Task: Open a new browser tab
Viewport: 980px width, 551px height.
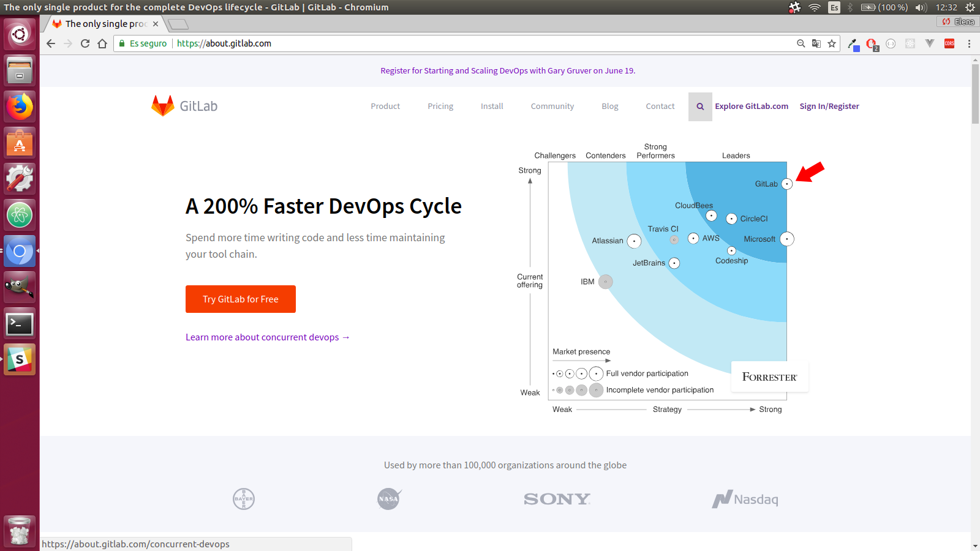Action: (x=178, y=24)
